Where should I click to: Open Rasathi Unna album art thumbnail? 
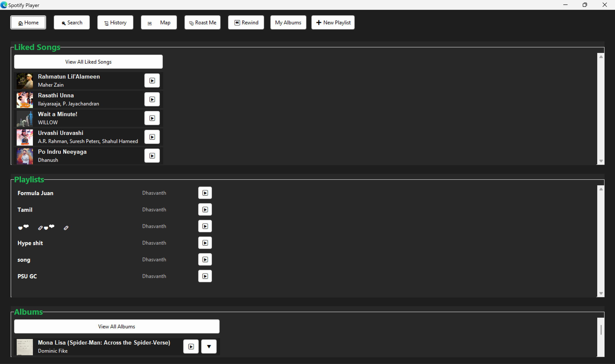pyautogui.click(x=25, y=100)
